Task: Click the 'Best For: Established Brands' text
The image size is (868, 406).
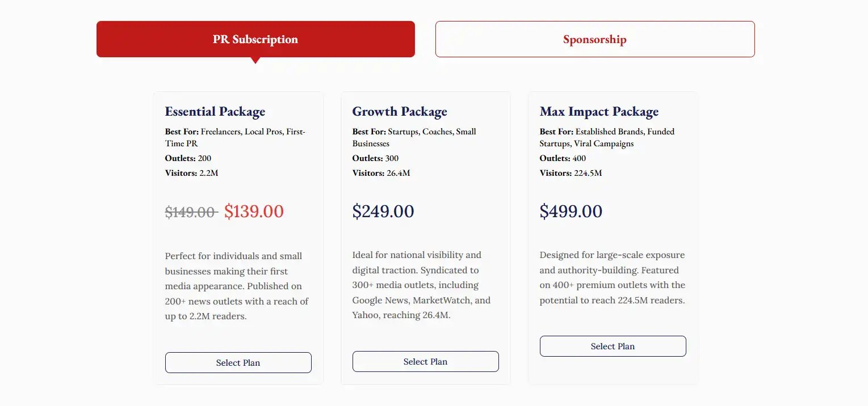Action: coord(607,137)
